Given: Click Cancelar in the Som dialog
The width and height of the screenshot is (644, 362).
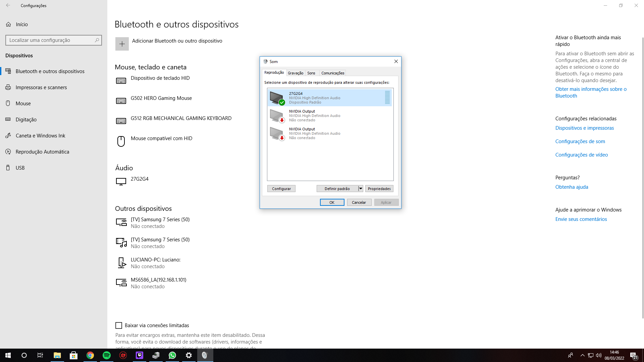Looking at the screenshot, I should point(359,202).
